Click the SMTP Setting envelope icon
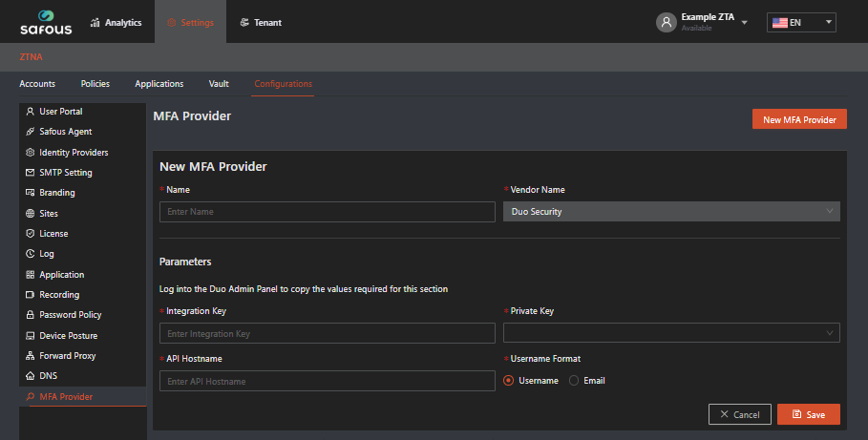 tap(31, 173)
